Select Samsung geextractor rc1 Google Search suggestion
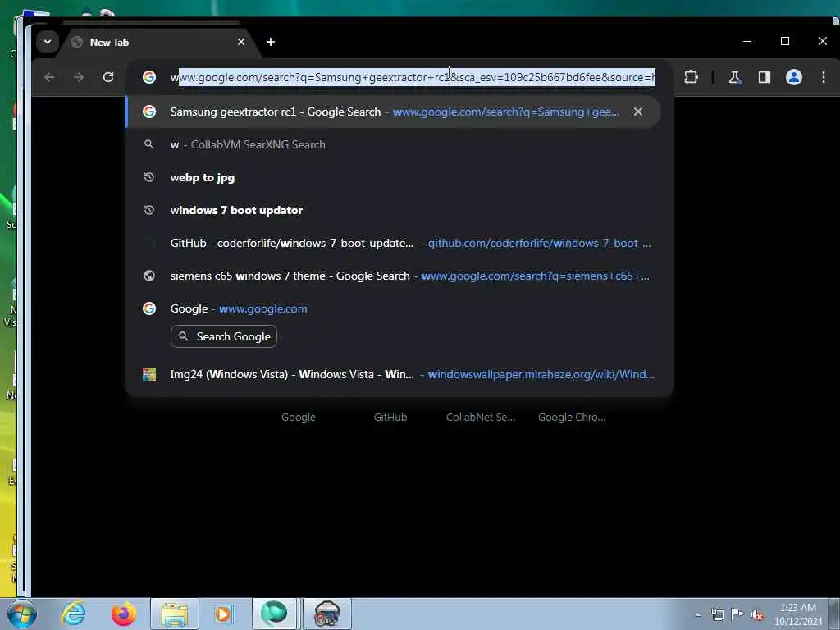The height and width of the screenshot is (630, 840). point(393,112)
